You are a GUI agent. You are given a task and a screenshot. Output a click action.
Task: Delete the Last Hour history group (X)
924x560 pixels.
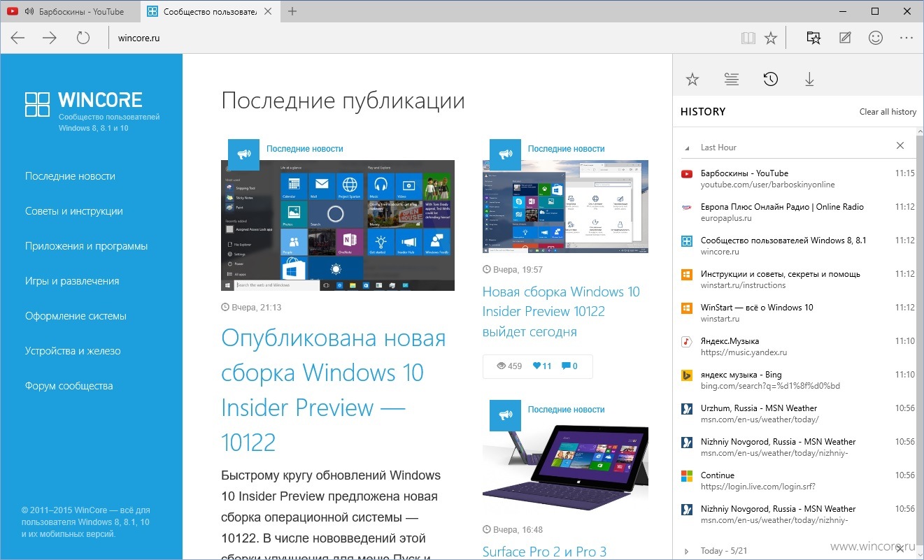[900, 146]
